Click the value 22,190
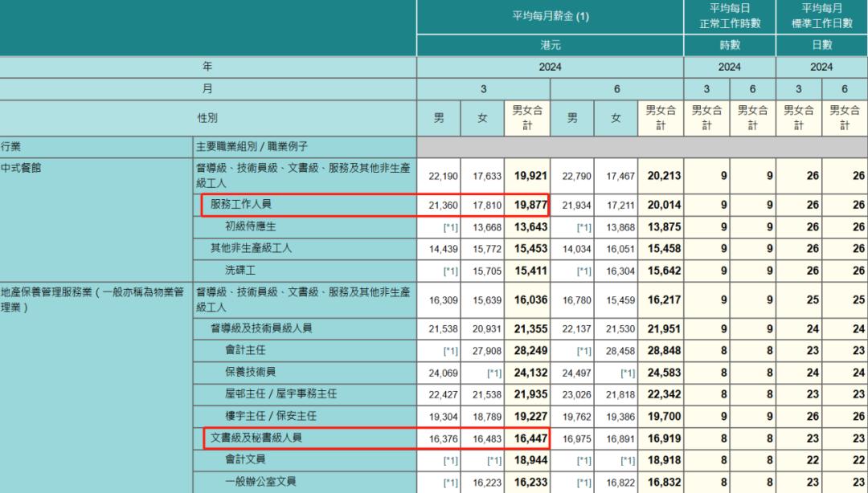The image size is (868, 493). click(444, 176)
